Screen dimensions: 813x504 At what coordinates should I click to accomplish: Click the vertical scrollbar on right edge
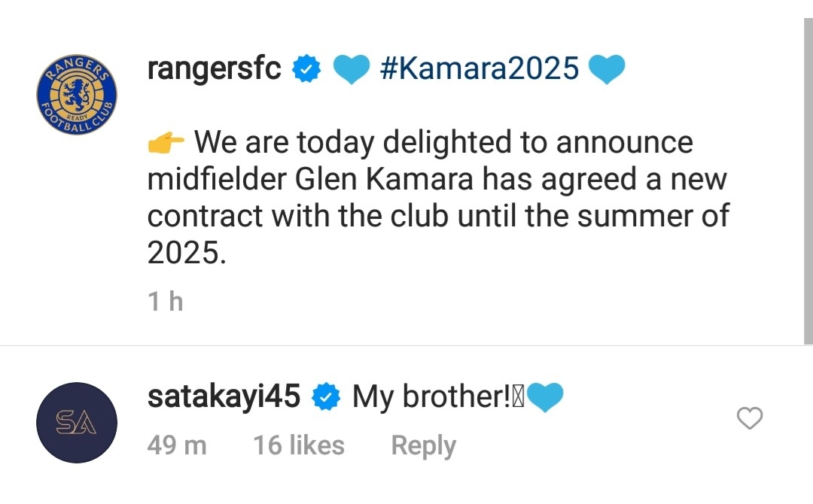click(x=808, y=181)
